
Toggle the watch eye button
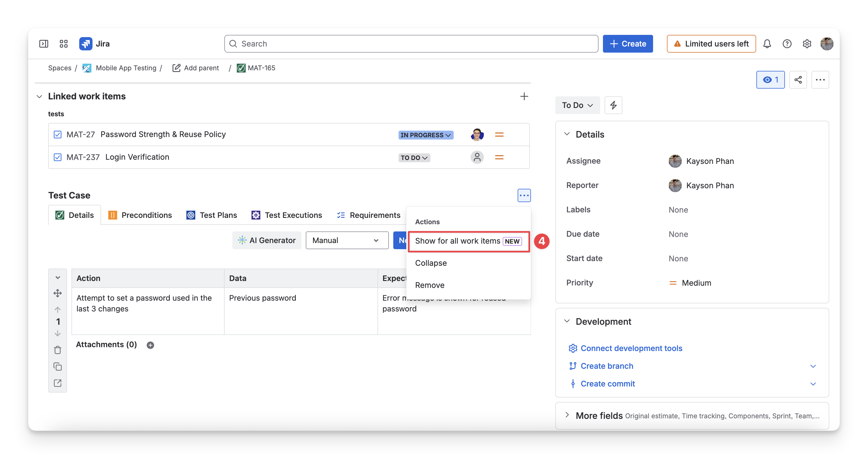pos(770,80)
